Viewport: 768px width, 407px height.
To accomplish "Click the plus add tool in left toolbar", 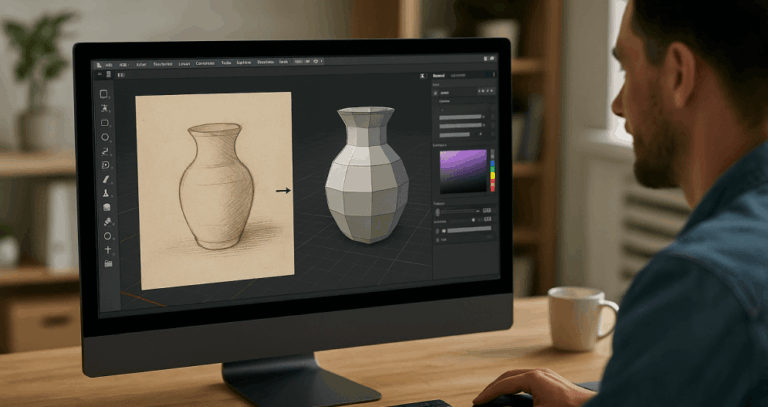I will click(x=107, y=249).
